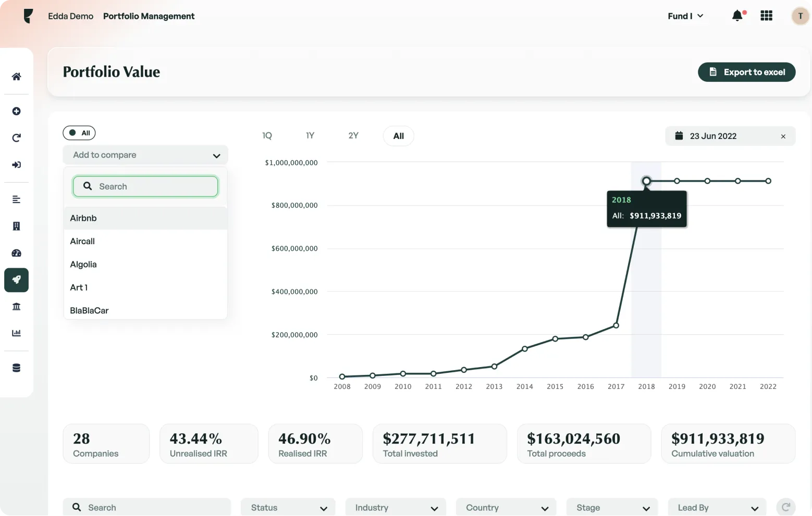This screenshot has height=516, width=812.
Task: Open the apps grid menu
Action: click(x=766, y=16)
